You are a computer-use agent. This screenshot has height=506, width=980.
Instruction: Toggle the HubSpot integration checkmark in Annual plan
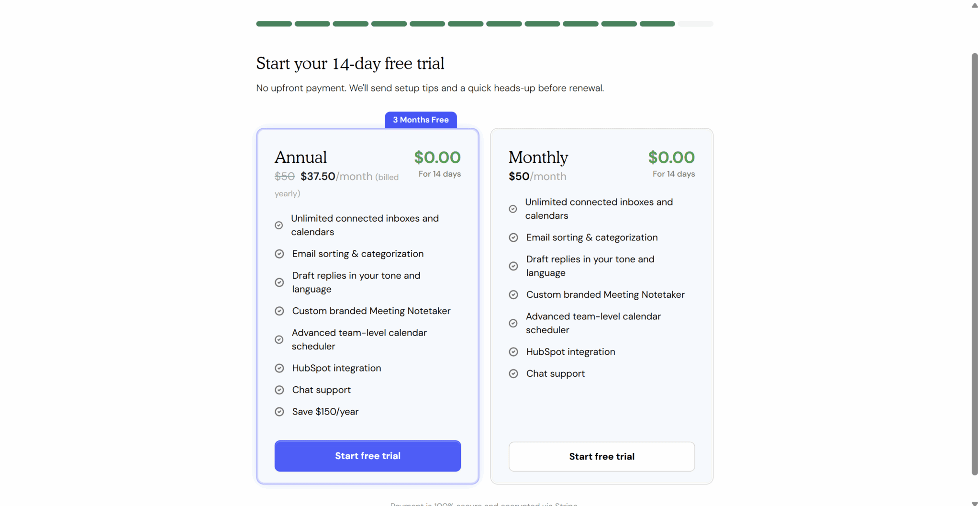279,368
